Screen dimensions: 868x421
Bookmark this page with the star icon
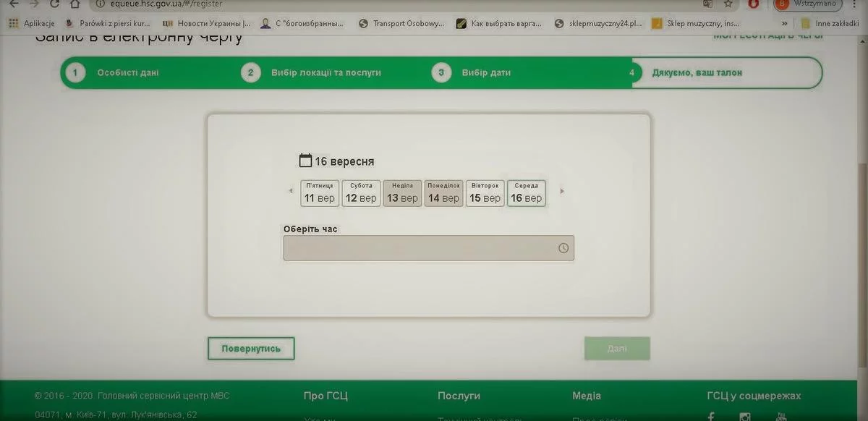click(728, 4)
